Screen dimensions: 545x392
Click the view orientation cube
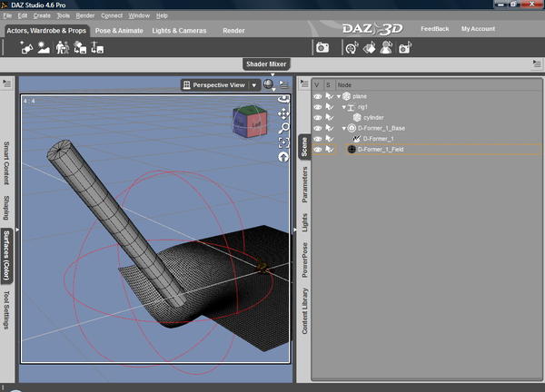click(x=250, y=122)
